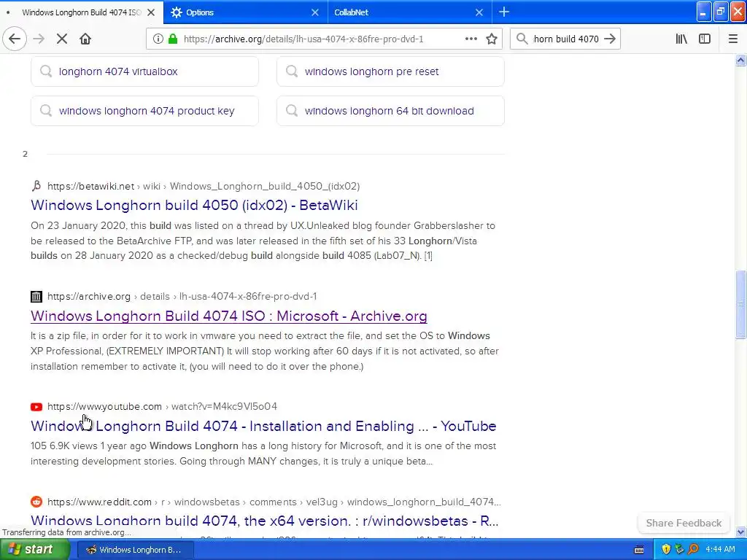Click the forward navigation arrow
This screenshot has width=747, height=560.
coord(39,39)
